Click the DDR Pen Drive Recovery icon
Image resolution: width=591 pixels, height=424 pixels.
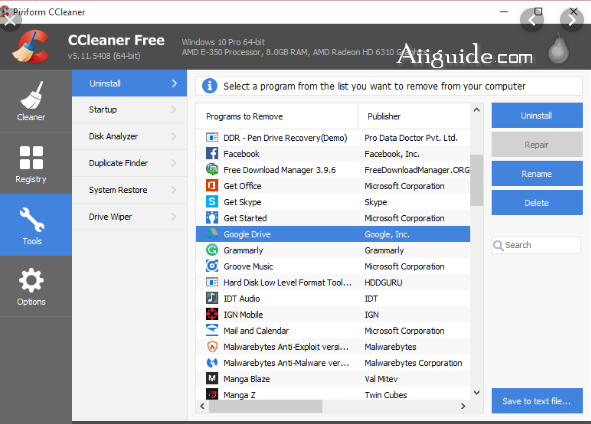(212, 138)
